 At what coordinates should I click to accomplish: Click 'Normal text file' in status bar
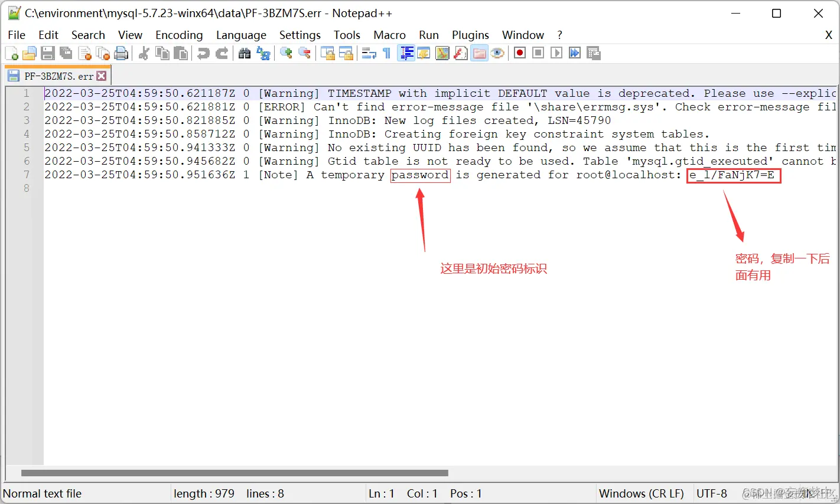tap(43, 493)
